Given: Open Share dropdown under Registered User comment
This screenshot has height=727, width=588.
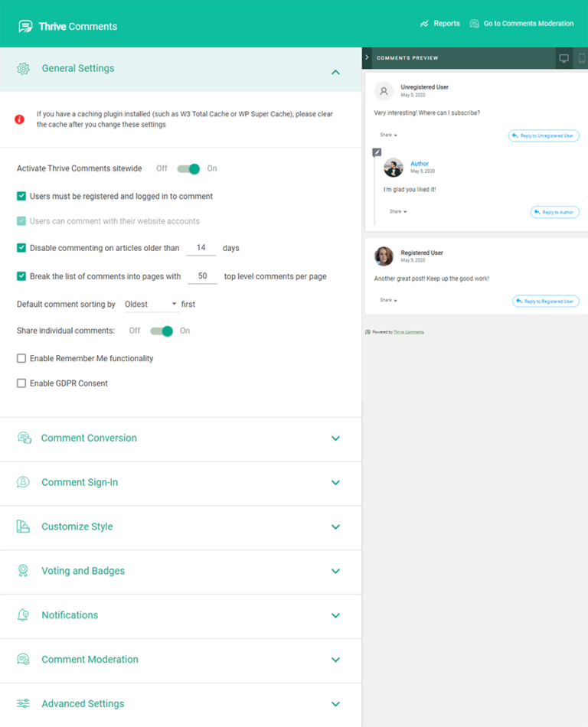Looking at the screenshot, I should [x=389, y=301].
